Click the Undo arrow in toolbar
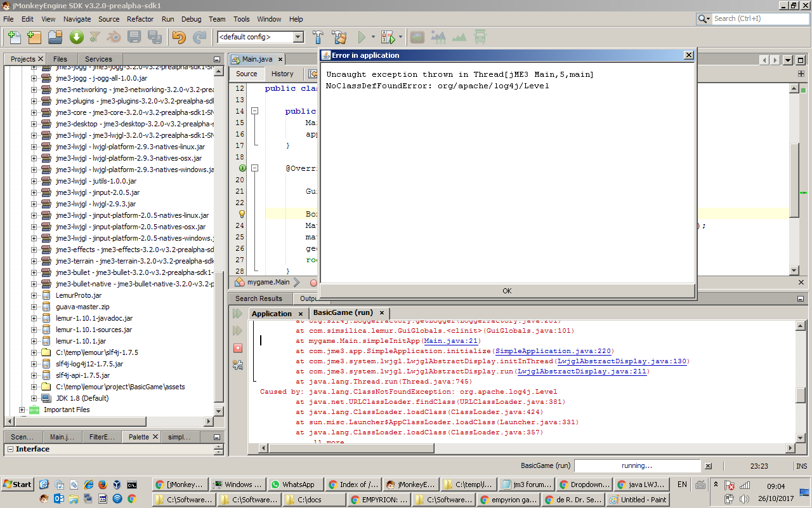Screen dimensions: 812x508 pyautogui.click(x=179, y=37)
